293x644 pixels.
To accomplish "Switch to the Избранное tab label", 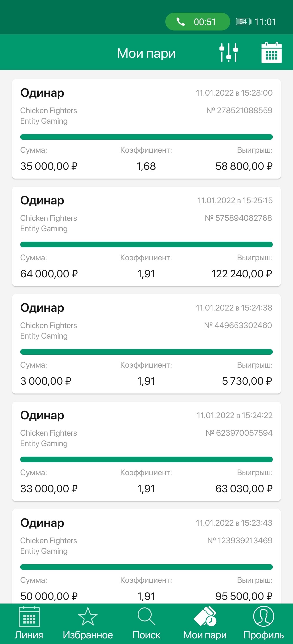I will 88,635.
